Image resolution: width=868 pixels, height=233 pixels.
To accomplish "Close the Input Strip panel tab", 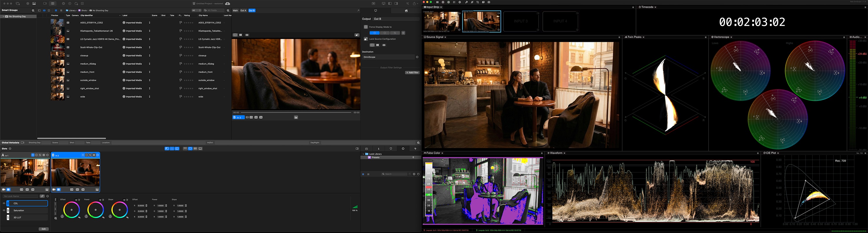I will (441, 7).
